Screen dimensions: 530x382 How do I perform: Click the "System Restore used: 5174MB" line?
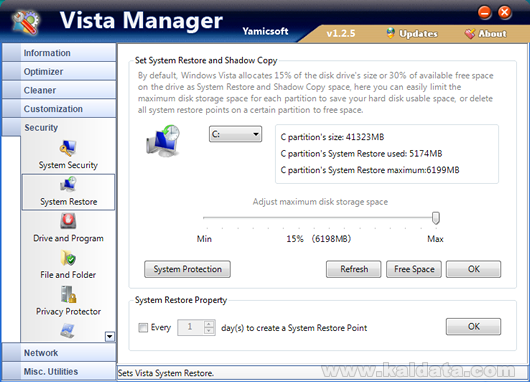click(361, 153)
